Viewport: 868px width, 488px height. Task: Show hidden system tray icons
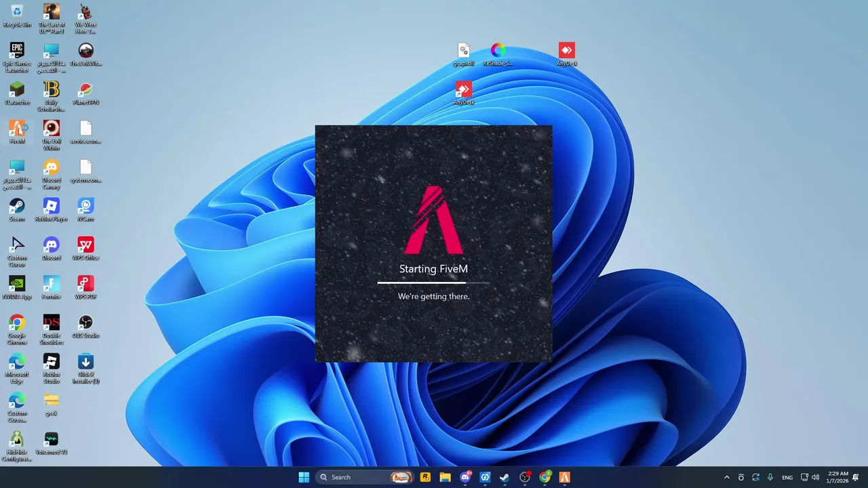click(726, 477)
